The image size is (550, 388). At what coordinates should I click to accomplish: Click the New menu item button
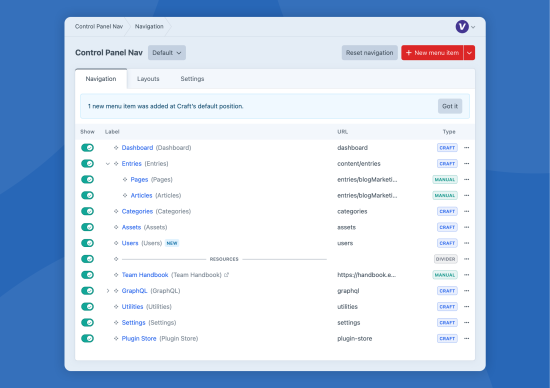tap(432, 53)
